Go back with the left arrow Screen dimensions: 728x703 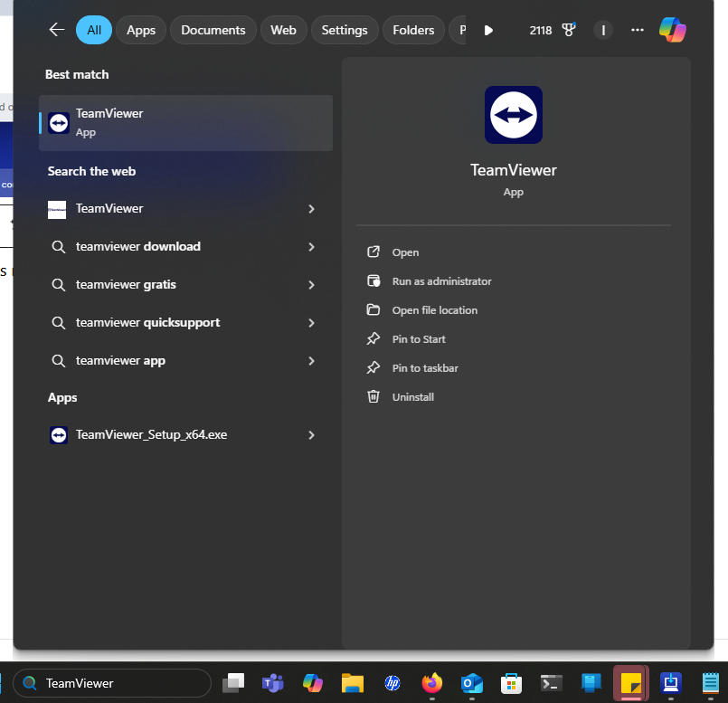(x=57, y=30)
